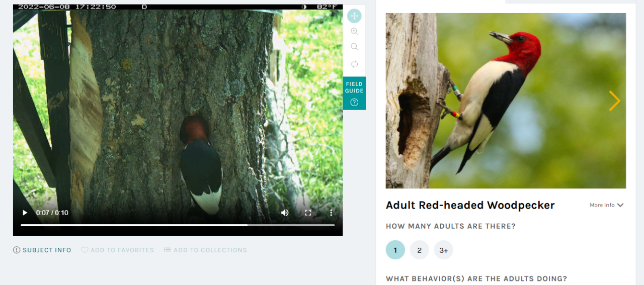Show next example photo with yellow arrow
This screenshot has height=285, width=644.
point(614,101)
